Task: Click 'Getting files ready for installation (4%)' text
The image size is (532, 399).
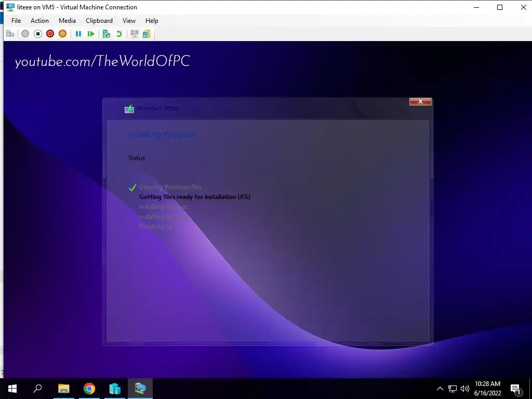Action: (195, 197)
